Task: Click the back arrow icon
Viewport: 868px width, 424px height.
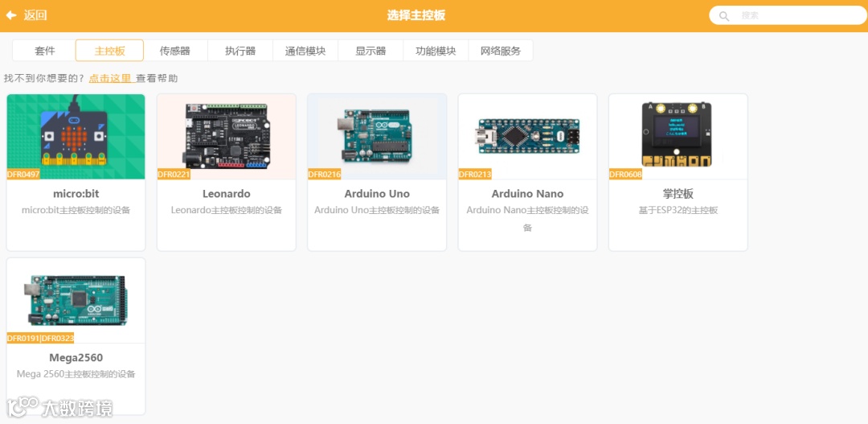Action: pos(11,15)
